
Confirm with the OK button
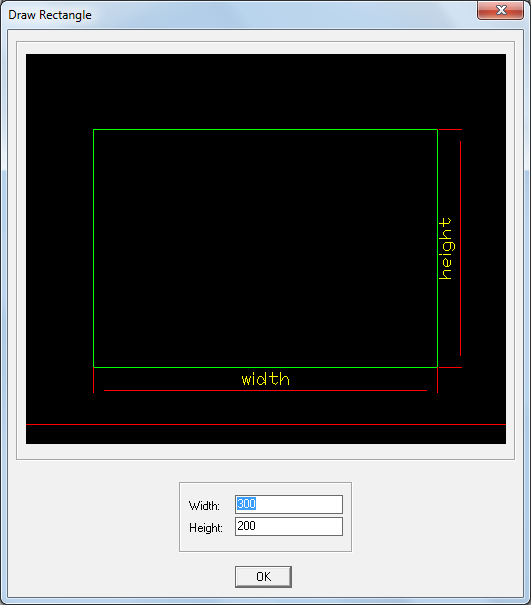pyautogui.click(x=263, y=577)
